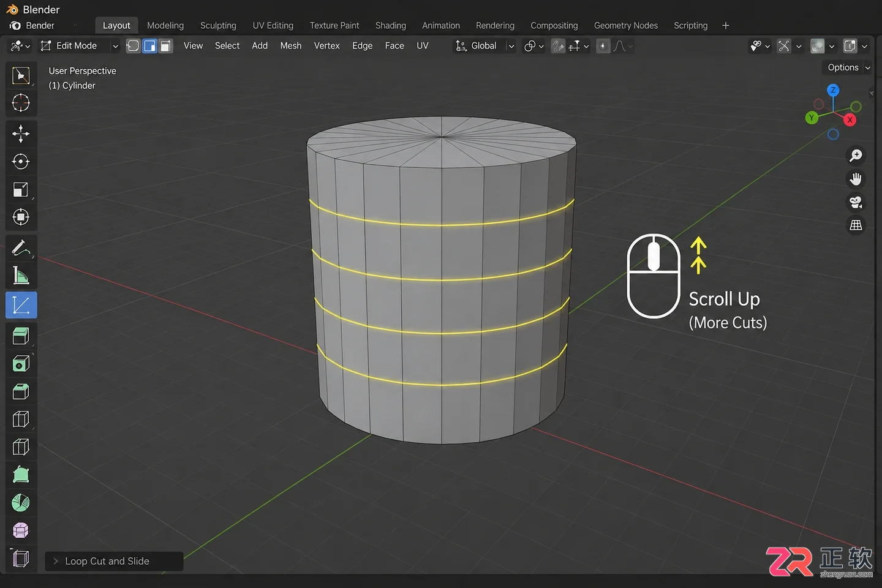Enable vertex select mode
Image resolution: width=882 pixels, height=588 pixels.
(x=133, y=46)
